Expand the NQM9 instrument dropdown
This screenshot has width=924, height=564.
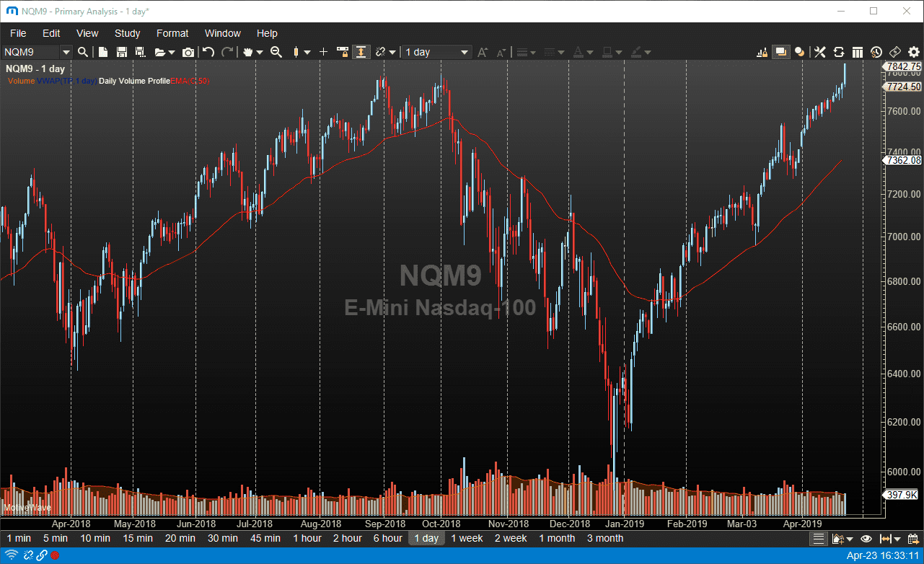click(66, 52)
